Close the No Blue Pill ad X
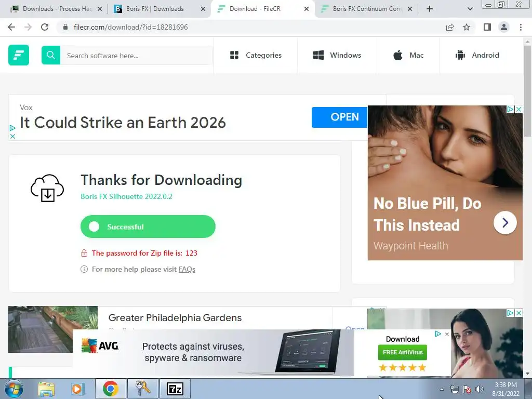 pos(519,109)
